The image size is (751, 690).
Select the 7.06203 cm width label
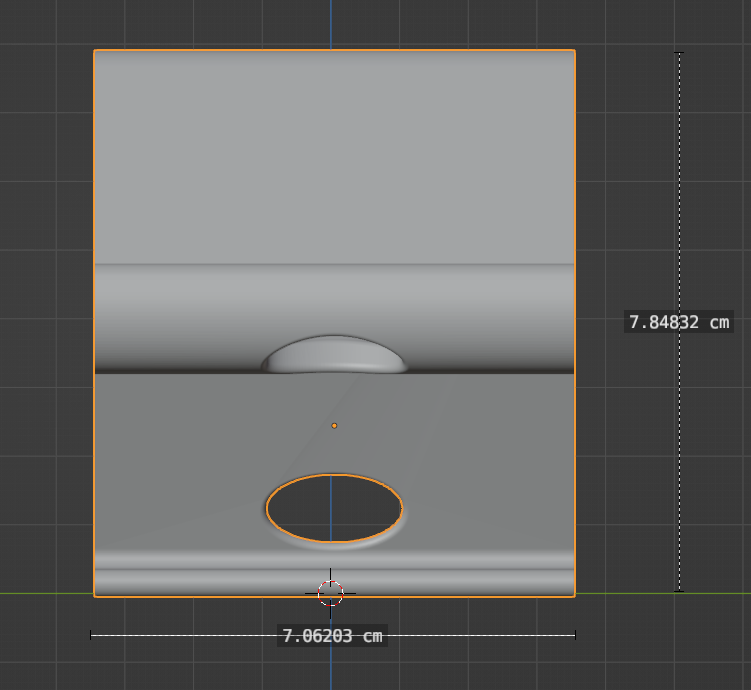click(x=332, y=636)
